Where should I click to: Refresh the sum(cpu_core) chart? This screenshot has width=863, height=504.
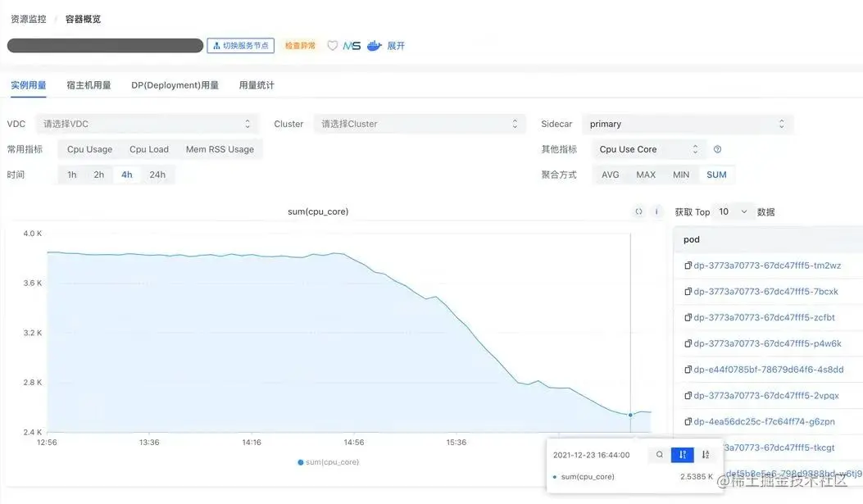638,211
